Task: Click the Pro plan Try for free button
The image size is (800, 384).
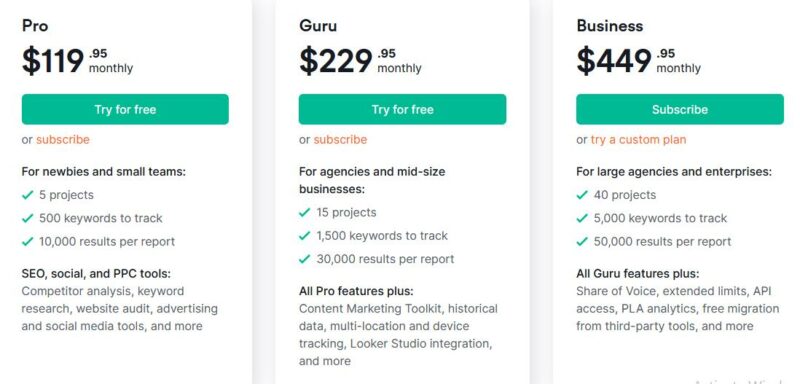Action: coord(125,109)
